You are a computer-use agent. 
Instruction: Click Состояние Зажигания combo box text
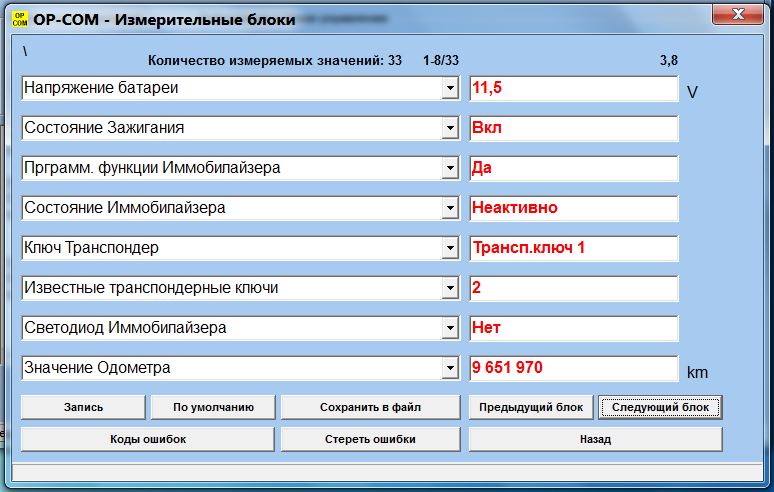(x=104, y=128)
